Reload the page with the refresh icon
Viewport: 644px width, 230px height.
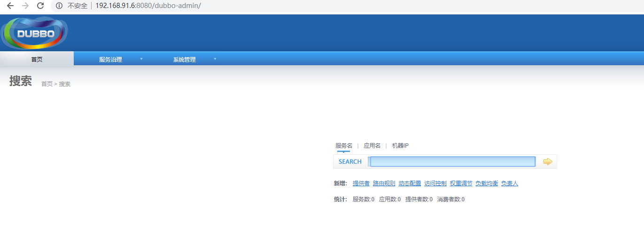[x=40, y=6]
